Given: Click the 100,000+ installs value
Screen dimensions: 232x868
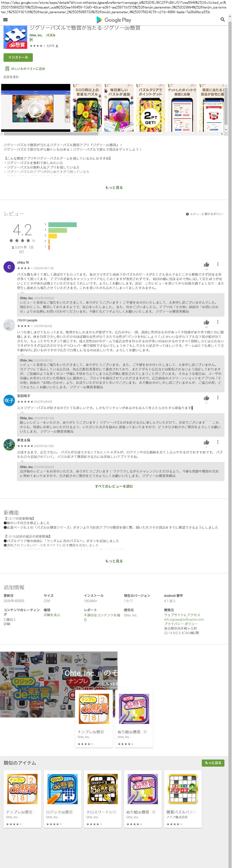Looking at the screenshot, I should [90, 601].
